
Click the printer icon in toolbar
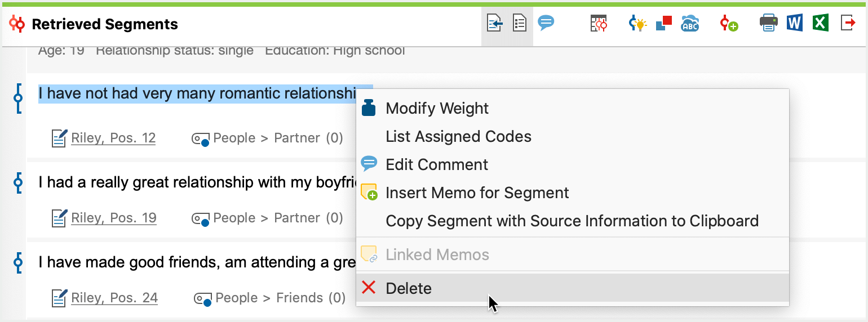point(768,23)
